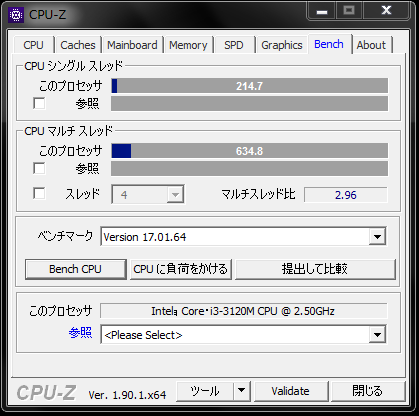Expand the benchmark Version 17.01.64 dropdown

click(377, 237)
